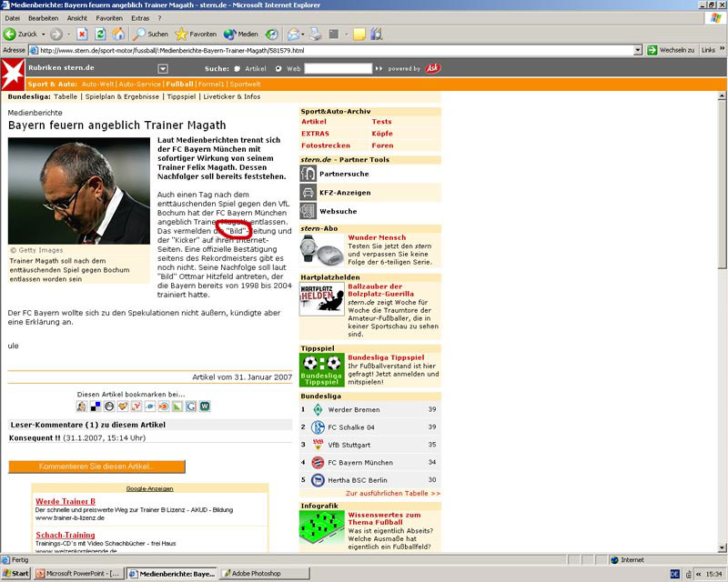Viewport: 728px width, 582px height.
Task: Expand the Rubriken stern.de dropdown
Action: [163, 69]
